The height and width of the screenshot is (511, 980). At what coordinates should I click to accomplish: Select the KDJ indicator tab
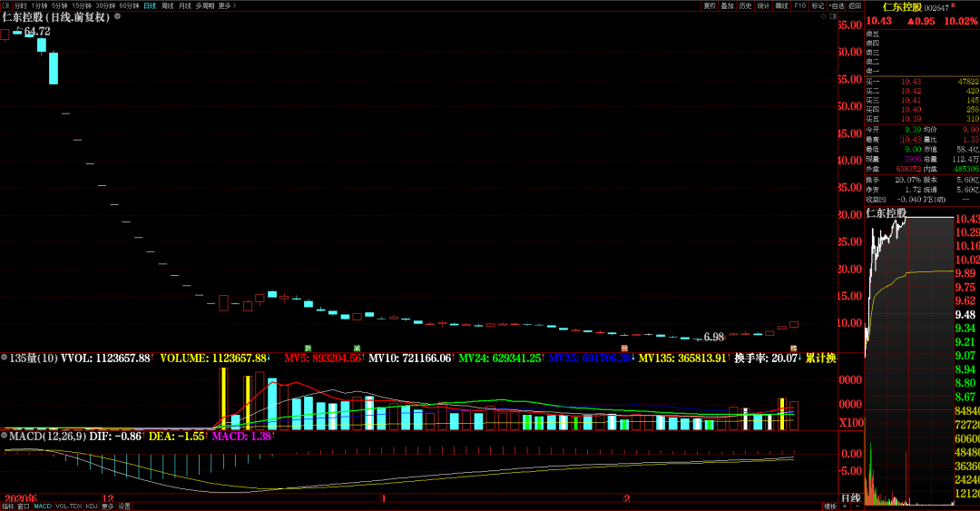pyautogui.click(x=92, y=506)
